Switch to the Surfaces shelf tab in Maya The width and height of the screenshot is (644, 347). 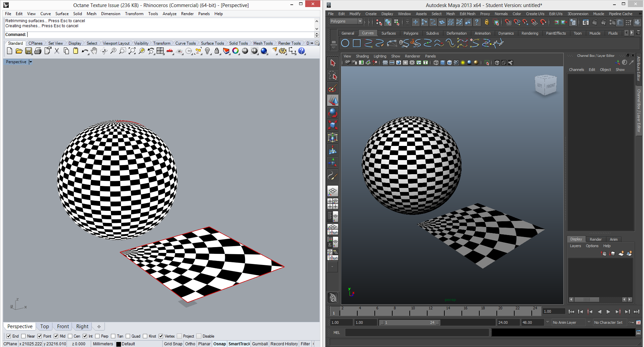pos(388,33)
